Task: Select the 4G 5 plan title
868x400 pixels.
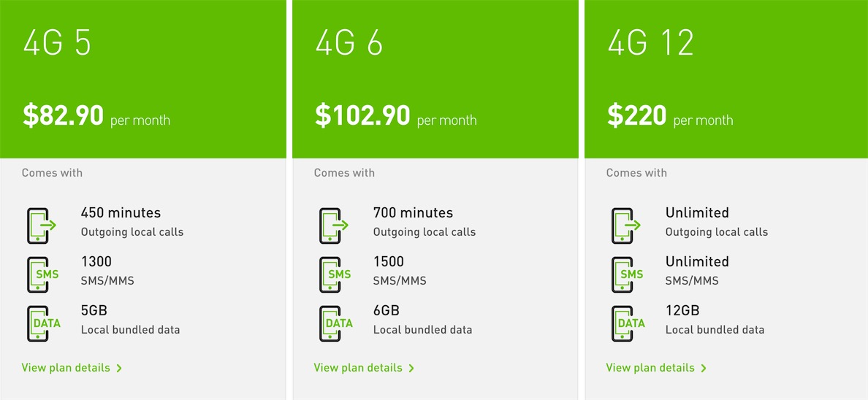Action: click(x=57, y=44)
